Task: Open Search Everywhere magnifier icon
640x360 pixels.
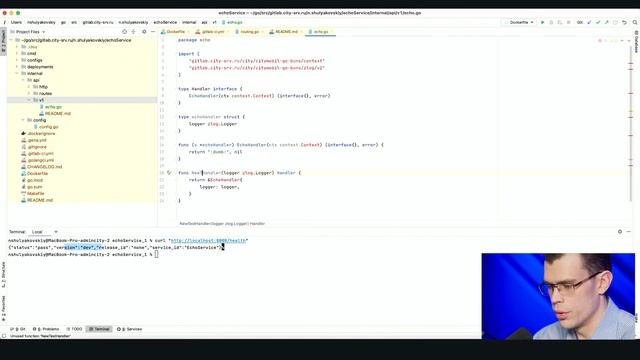Action: coord(635,22)
